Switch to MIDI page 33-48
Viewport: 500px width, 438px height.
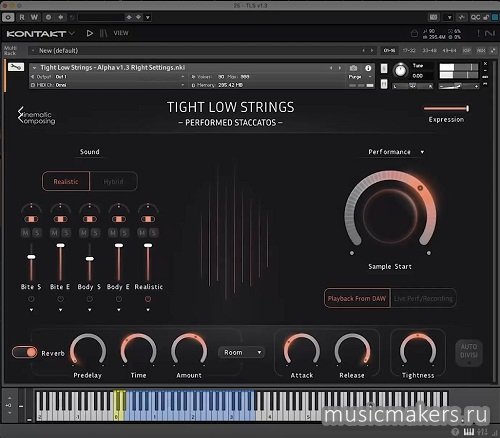point(429,51)
